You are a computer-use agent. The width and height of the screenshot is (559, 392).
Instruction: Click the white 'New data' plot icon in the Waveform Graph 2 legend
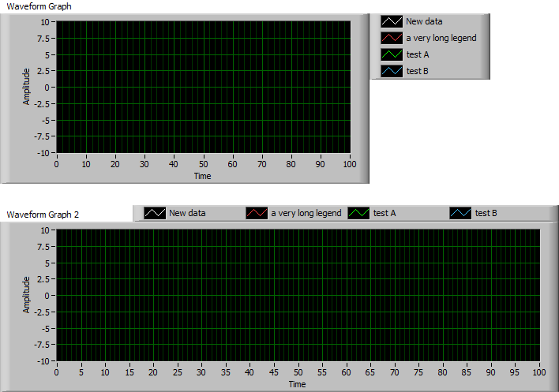(155, 213)
